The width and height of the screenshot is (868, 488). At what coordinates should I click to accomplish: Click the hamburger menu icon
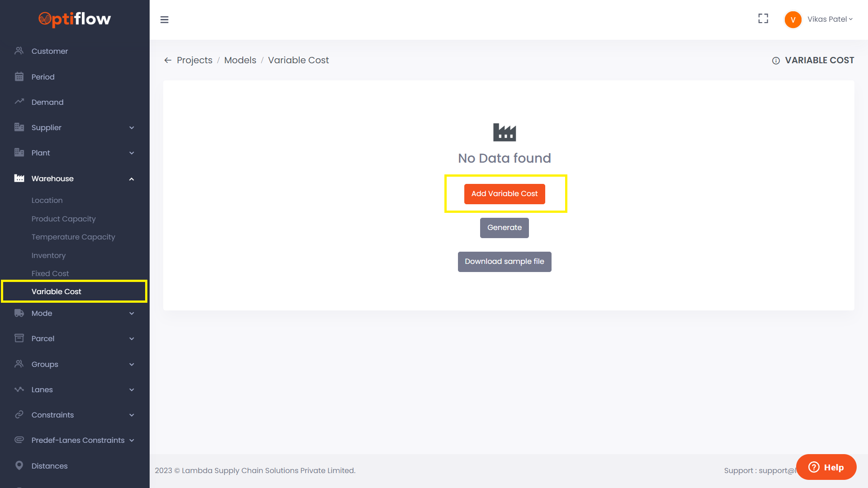click(x=165, y=19)
